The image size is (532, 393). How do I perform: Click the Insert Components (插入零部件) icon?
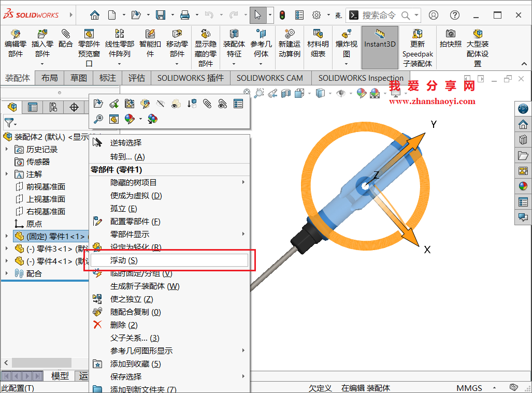pyautogui.click(x=42, y=34)
